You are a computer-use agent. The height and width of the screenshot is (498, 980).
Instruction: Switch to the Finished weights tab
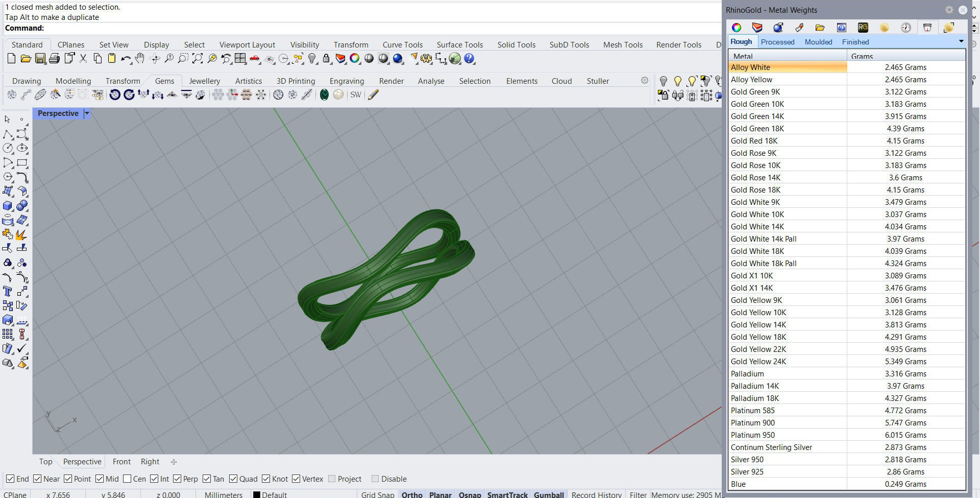[x=855, y=42]
